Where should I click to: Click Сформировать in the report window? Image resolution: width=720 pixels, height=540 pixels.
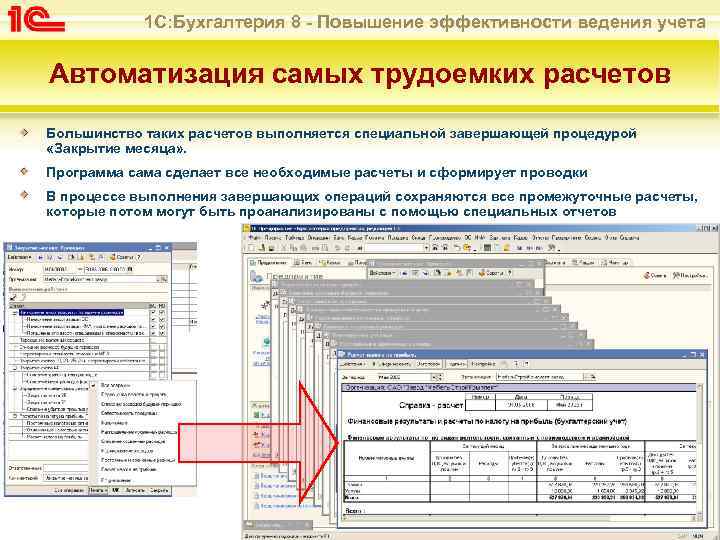click(391, 364)
